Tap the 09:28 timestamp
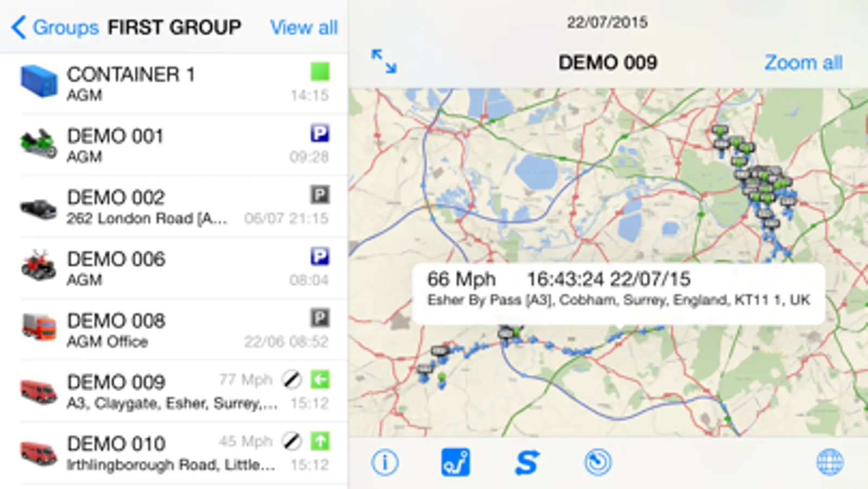This screenshot has height=489, width=868. 309,157
